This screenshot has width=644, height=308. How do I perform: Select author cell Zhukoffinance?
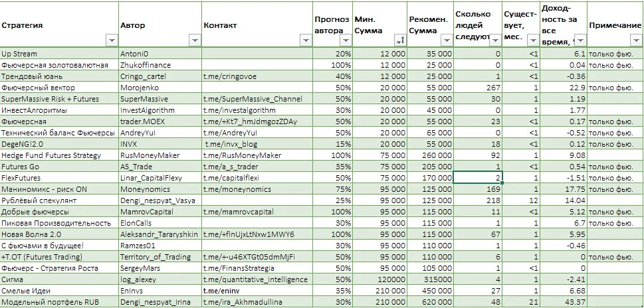point(160,65)
